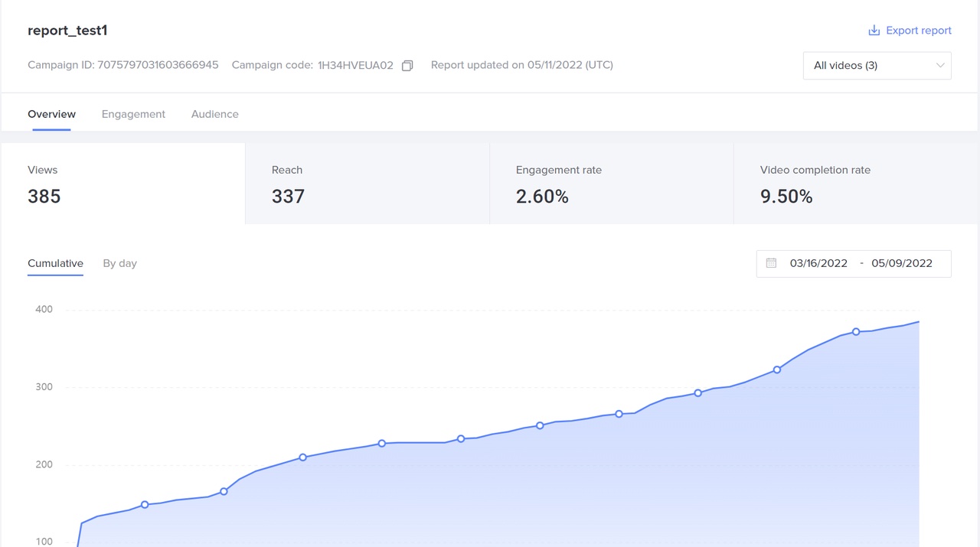This screenshot has width=980, height=547.
Task: Show the Engagement rate metric chart
Action: tap(611, 184)
